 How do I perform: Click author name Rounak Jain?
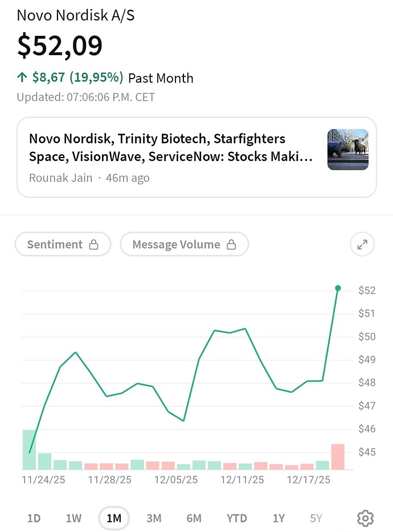(x=60, y=178)
